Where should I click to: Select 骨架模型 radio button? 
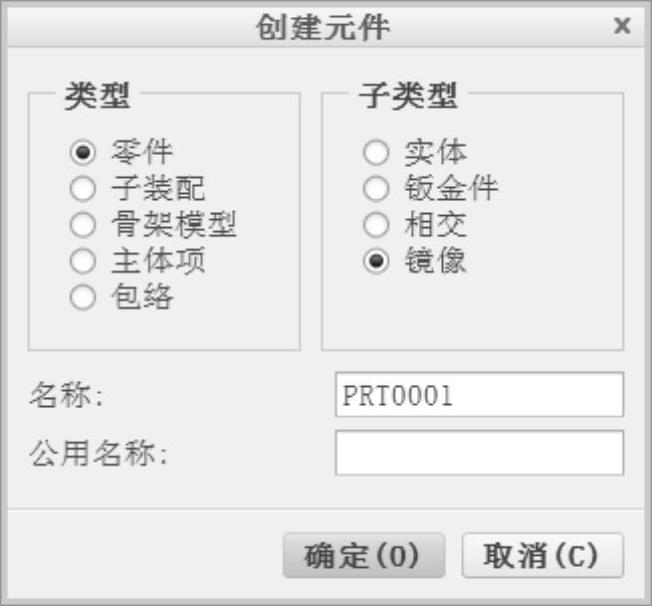(83, 224)
